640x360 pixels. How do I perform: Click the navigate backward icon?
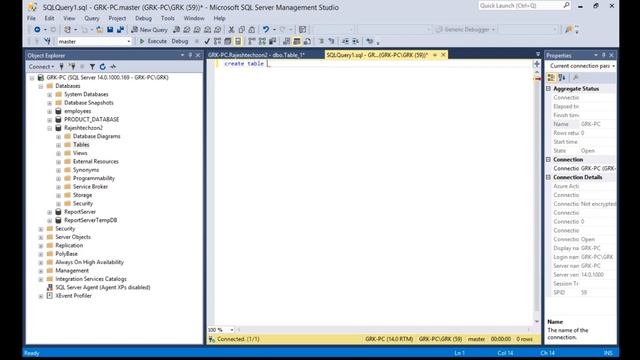(x=37, y=29)
